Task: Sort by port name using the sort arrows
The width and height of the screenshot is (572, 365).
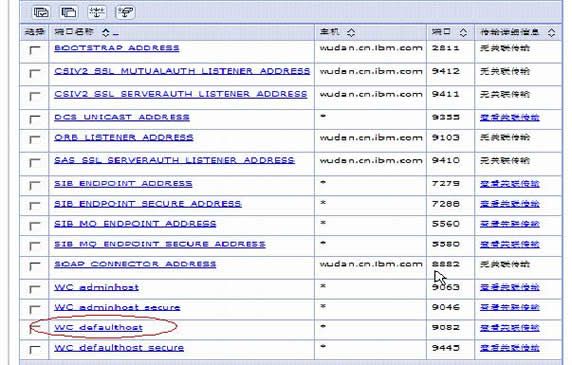Action: 106,32
